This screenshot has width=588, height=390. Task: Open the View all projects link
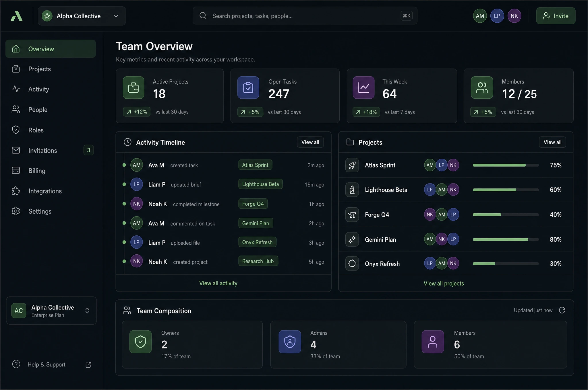pos(444,283)
